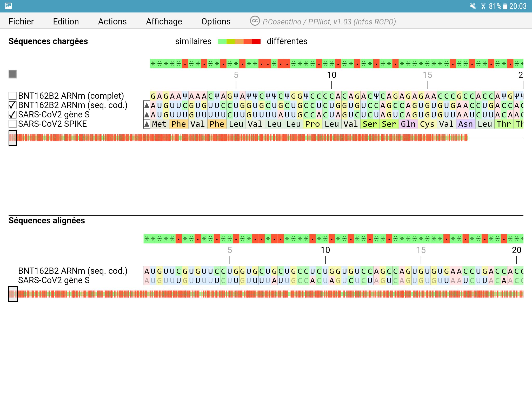Viewport: 532px width, 399px height.
Task: Click the similarity color scale legend
Action: [239, 42]
